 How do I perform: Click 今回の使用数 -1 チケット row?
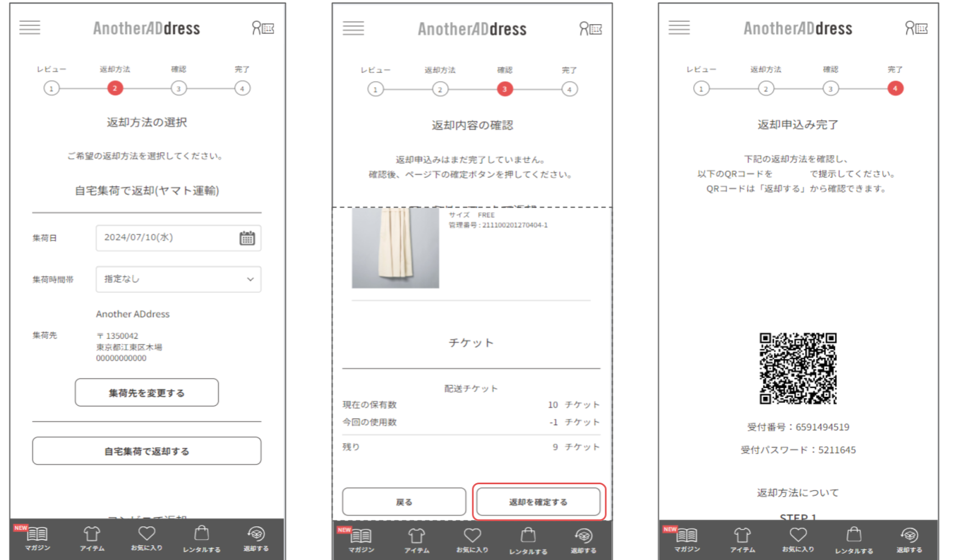[x=471, y=422]
